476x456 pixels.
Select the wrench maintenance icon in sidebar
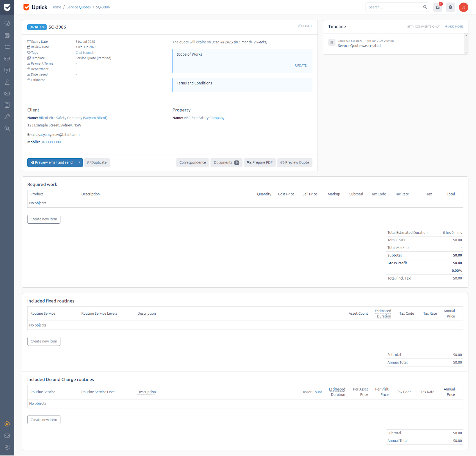[7, 116]
